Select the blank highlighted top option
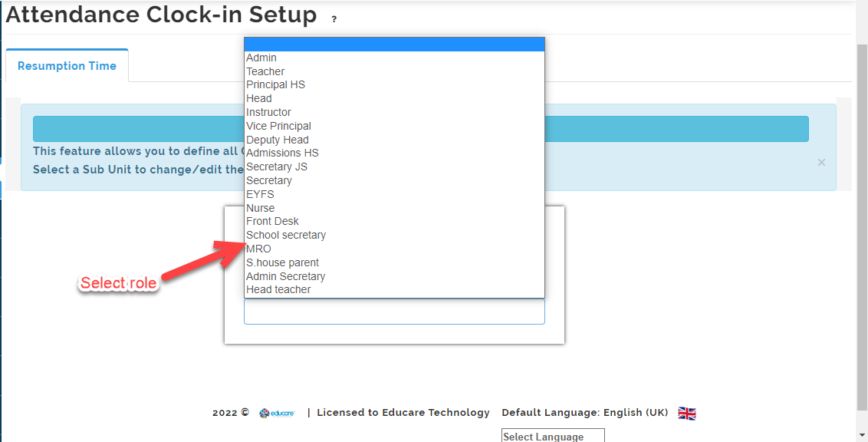This screenshot has height=442, width=868. pos(394,45)
